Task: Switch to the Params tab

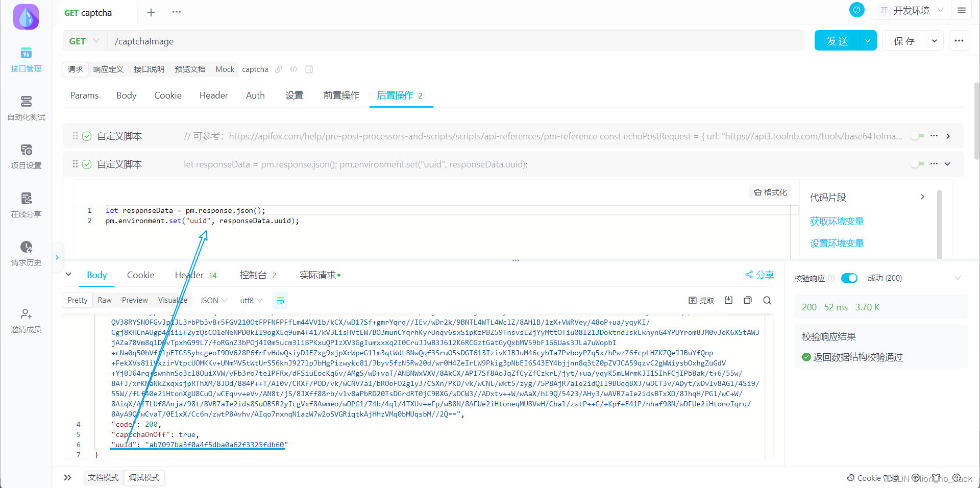Action: tap(84, 95)
